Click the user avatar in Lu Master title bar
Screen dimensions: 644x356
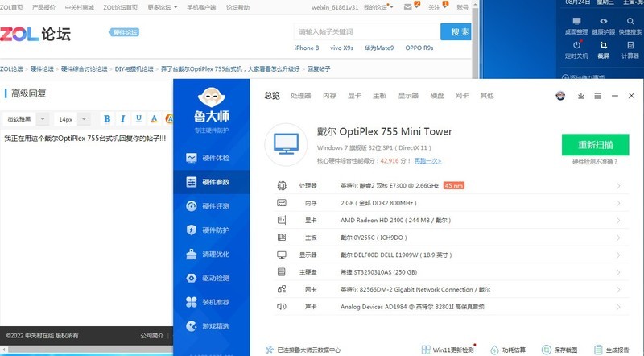560,96
